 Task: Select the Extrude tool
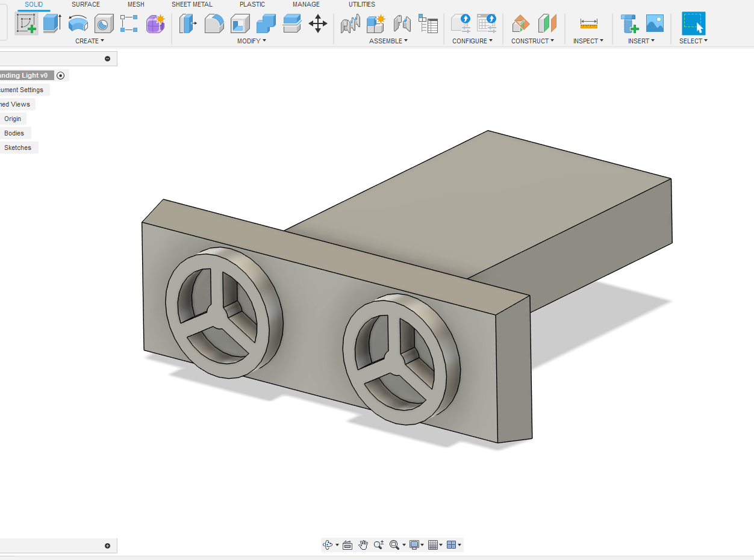click(52, 23)
